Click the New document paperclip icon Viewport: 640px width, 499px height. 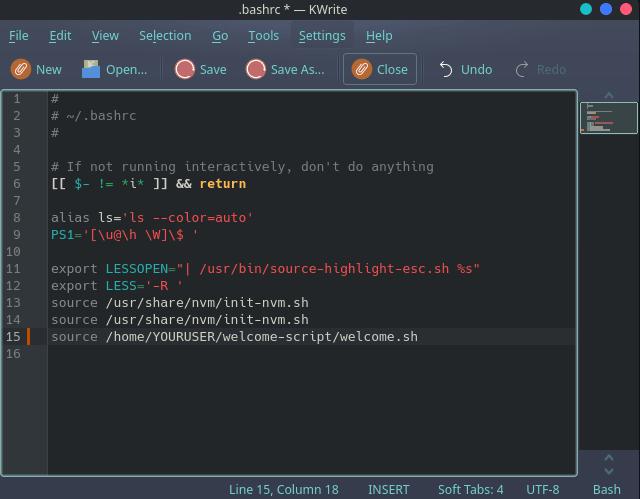click(20, 69)
